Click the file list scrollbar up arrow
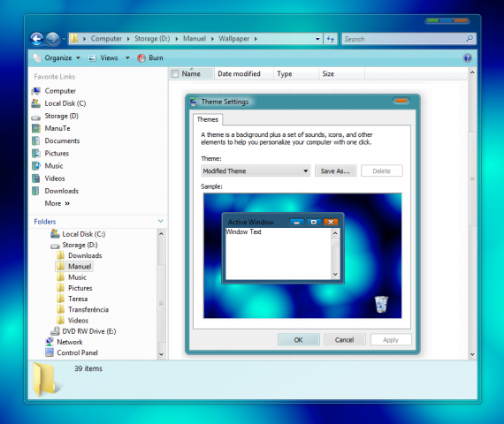This screenshot has height=424, width=504. [x=472, y=72]
